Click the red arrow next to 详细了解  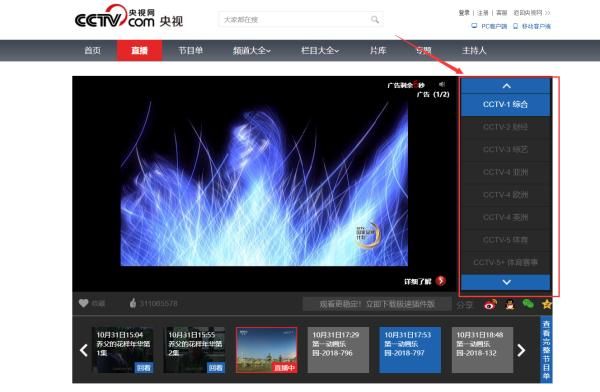click(x=441, y=281)
